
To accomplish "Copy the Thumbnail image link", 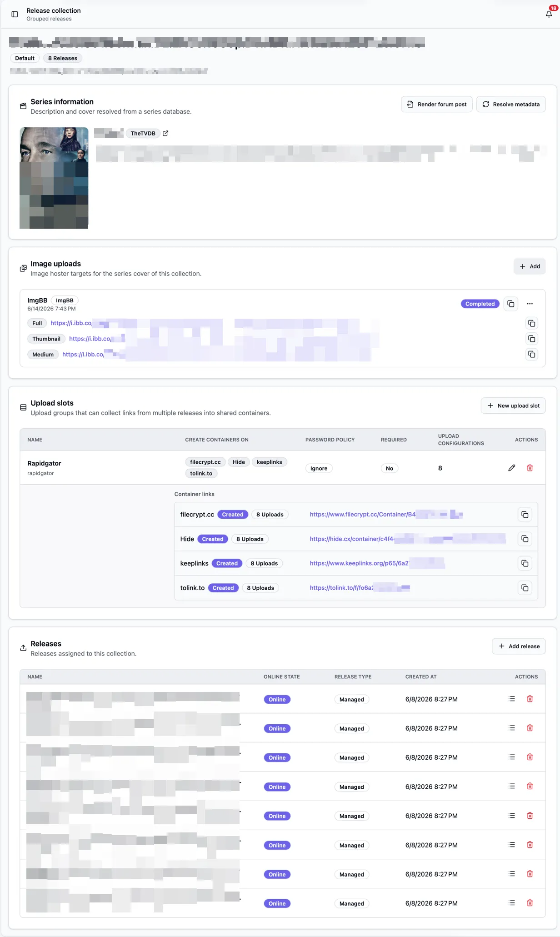I will (532, 339).
